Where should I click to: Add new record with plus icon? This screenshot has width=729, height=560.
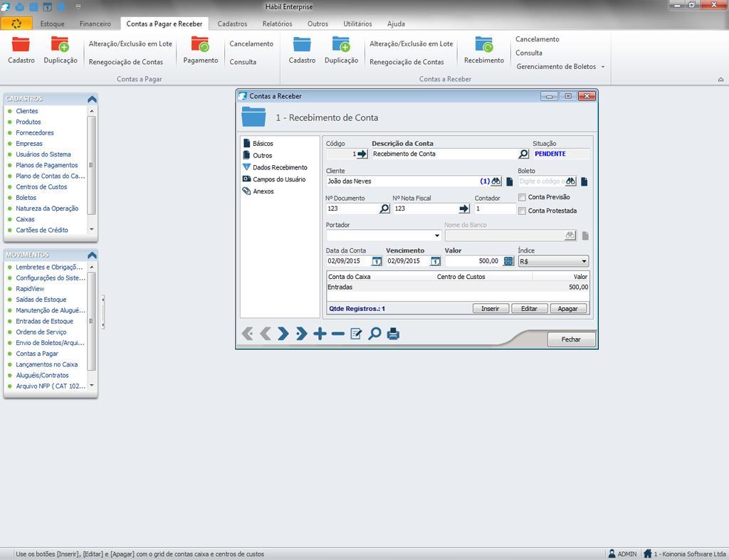click(x=320, y=334)
